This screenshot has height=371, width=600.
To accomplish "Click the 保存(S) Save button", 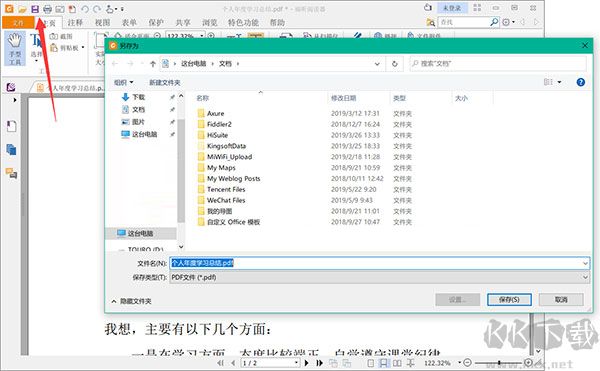I will coord(509,299).
